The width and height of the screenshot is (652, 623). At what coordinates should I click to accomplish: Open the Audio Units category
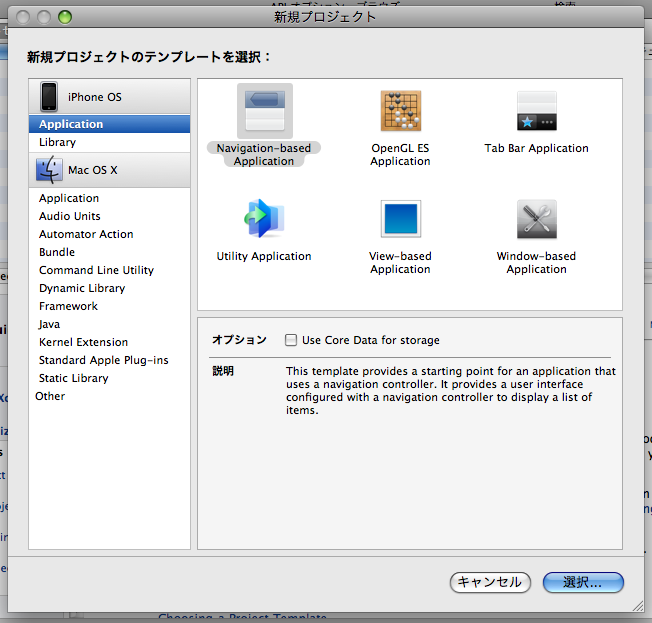[109, 216]
